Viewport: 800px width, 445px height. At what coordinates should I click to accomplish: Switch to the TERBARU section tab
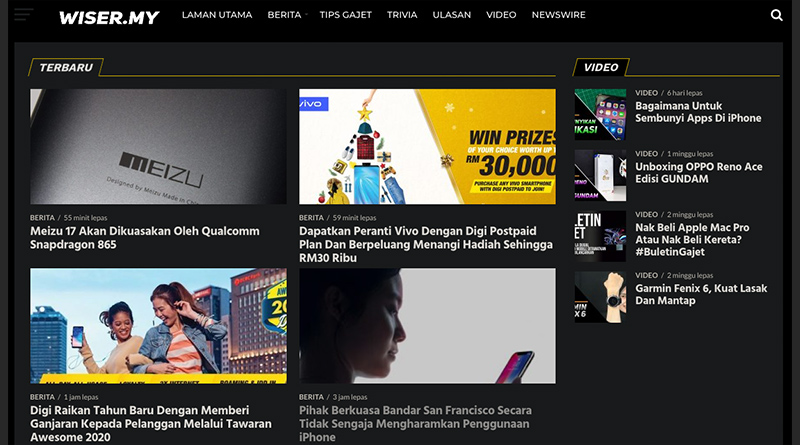[66, 67]
